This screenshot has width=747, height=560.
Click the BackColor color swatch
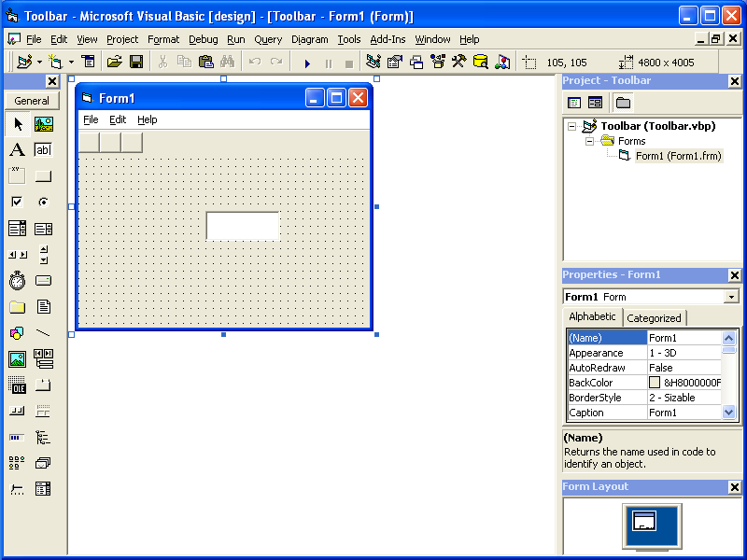pos(655,383)
